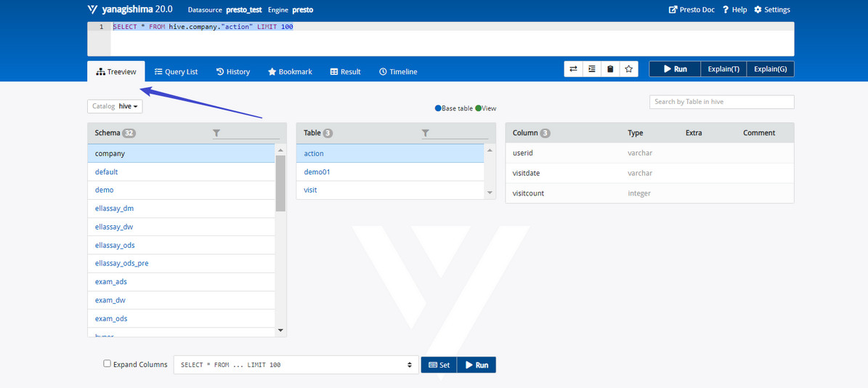Click the Set button

439,365
